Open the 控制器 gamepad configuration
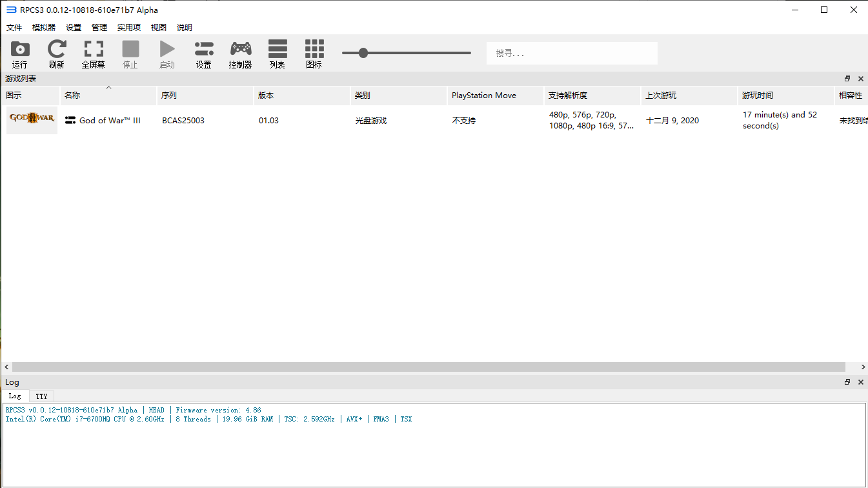Screen dimensions: 868x488 [x=241, y=50]
